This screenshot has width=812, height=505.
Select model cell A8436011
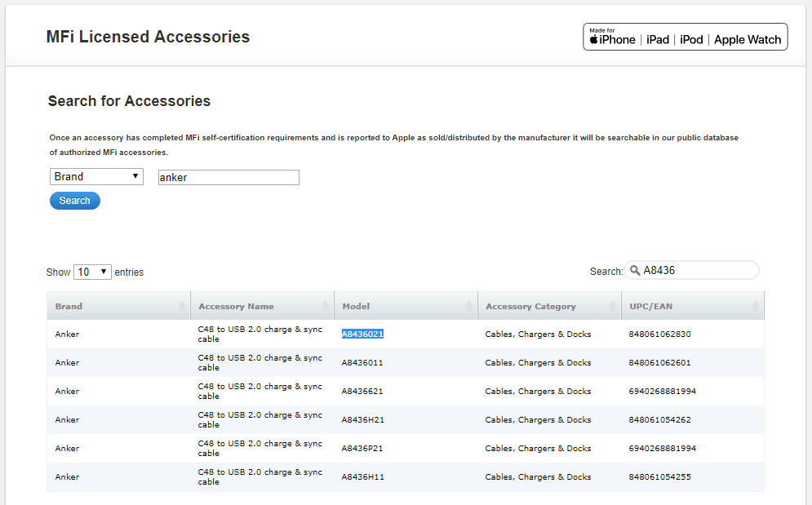click(362, 362)
